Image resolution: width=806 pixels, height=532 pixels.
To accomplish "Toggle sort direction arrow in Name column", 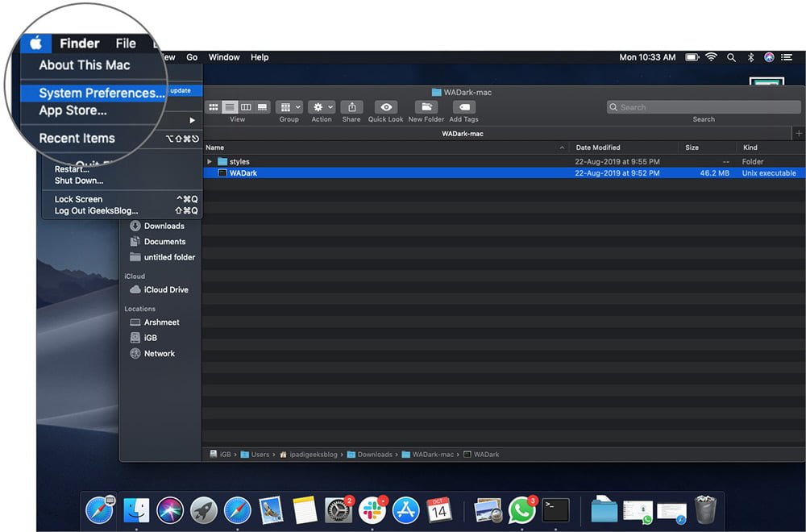I will point(562,148).
